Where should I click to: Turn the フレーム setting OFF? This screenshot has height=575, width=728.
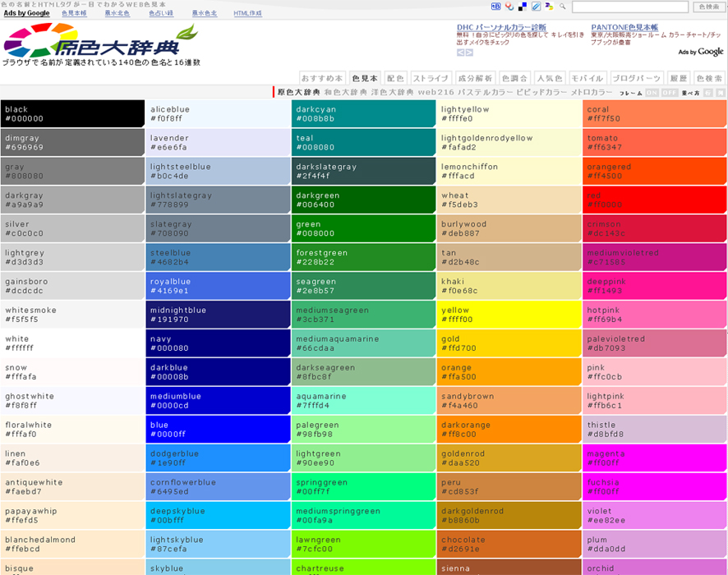click(669, 93)
